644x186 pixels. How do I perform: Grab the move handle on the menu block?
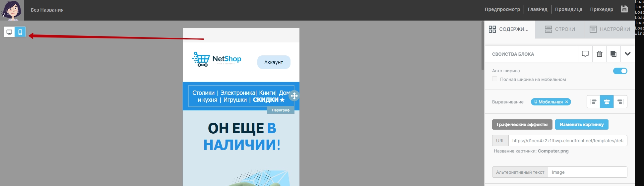(294, 96)
